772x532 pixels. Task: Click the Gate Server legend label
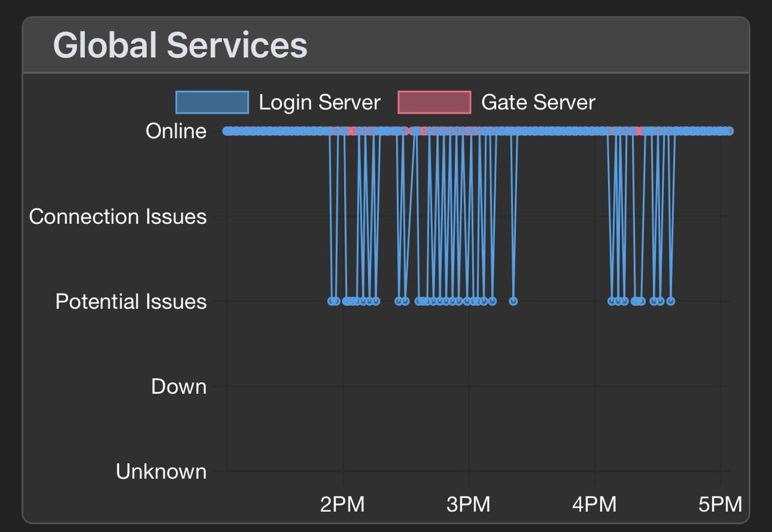pos(538,102)
